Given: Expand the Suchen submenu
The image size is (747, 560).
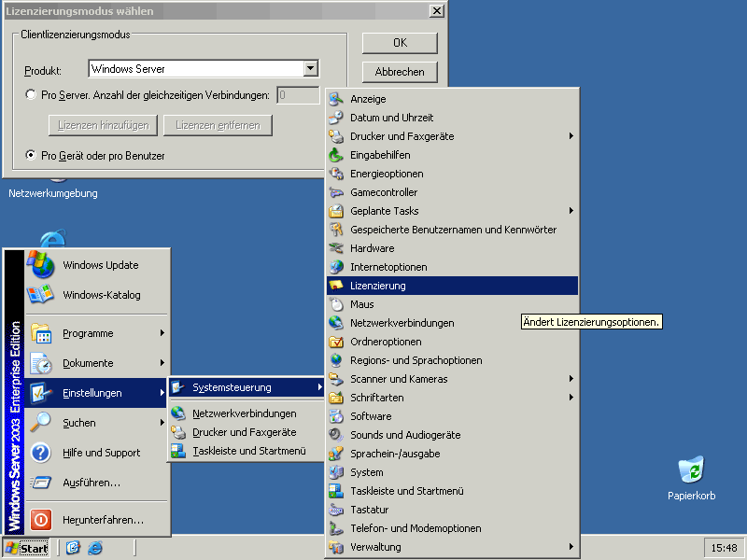Looking at the screenshot, I should coord(162,423).
